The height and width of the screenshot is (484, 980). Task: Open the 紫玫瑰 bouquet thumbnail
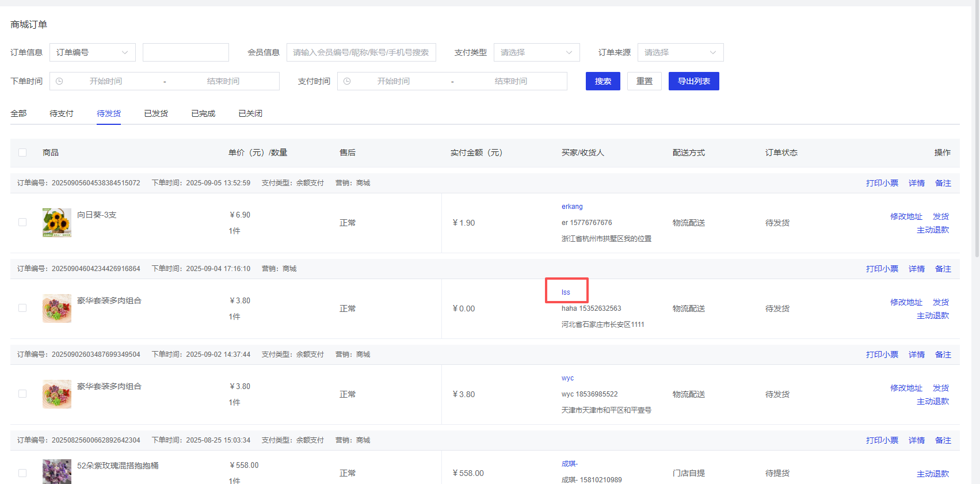[57, 472]
